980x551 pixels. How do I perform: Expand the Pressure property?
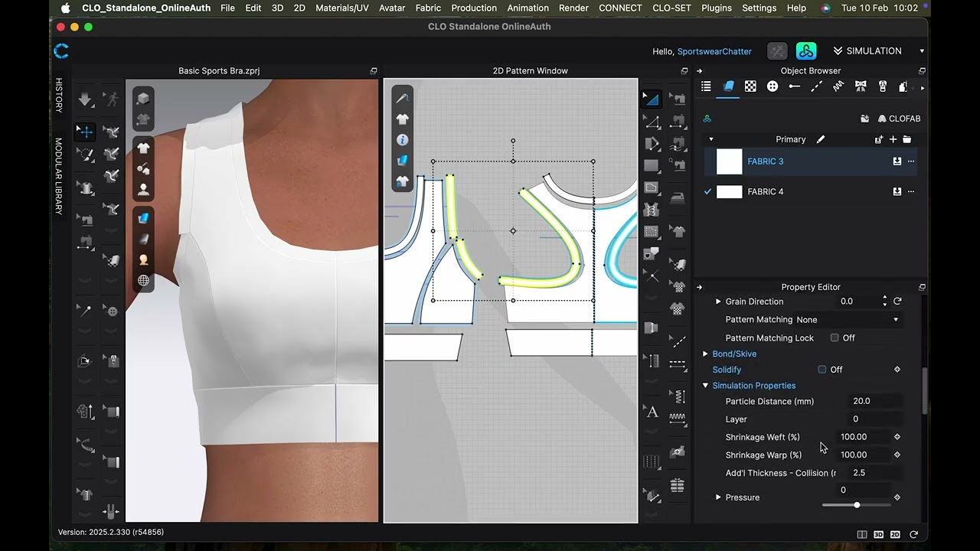click(x=718, y=497)
